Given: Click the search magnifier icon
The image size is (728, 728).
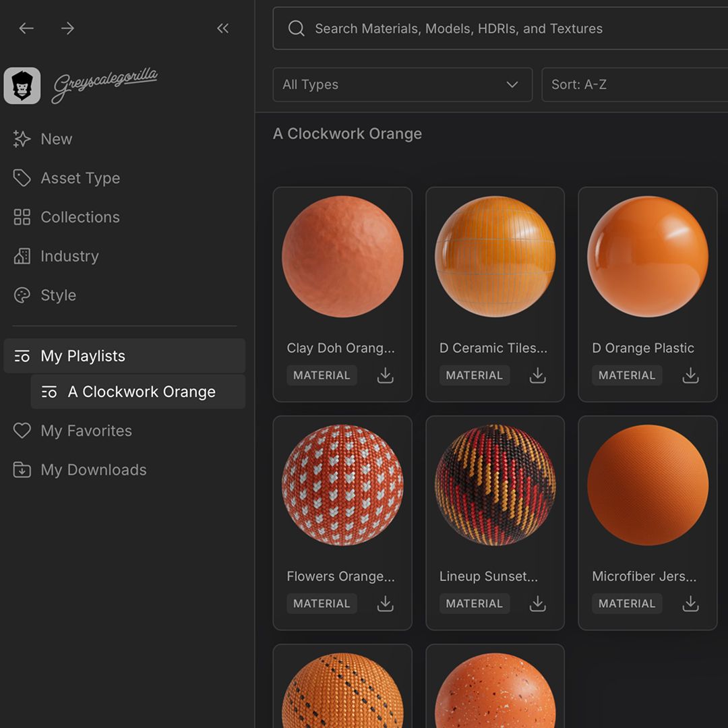Looking at the screenshot, I should pyautogui.click(x=296, y=28).
